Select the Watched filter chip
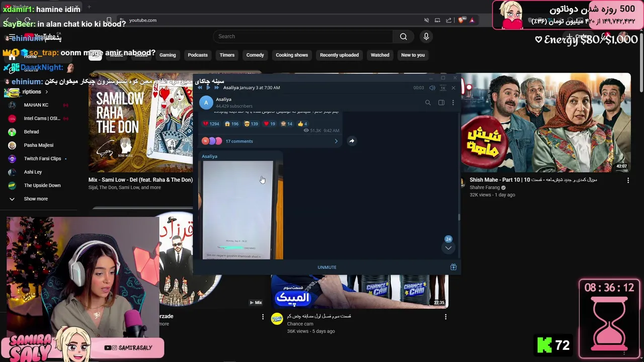Screen dimensions: 644x362 [380, 55]
